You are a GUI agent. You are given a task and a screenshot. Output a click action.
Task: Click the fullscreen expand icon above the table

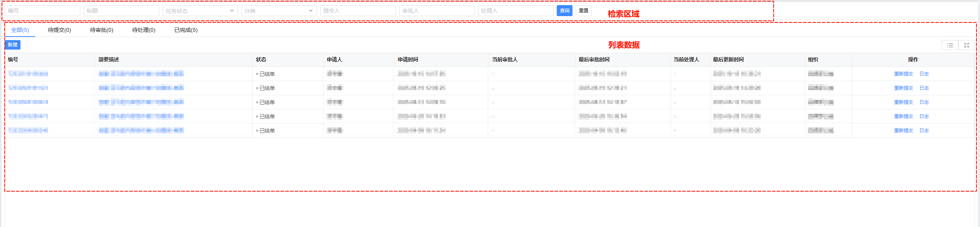966,45
